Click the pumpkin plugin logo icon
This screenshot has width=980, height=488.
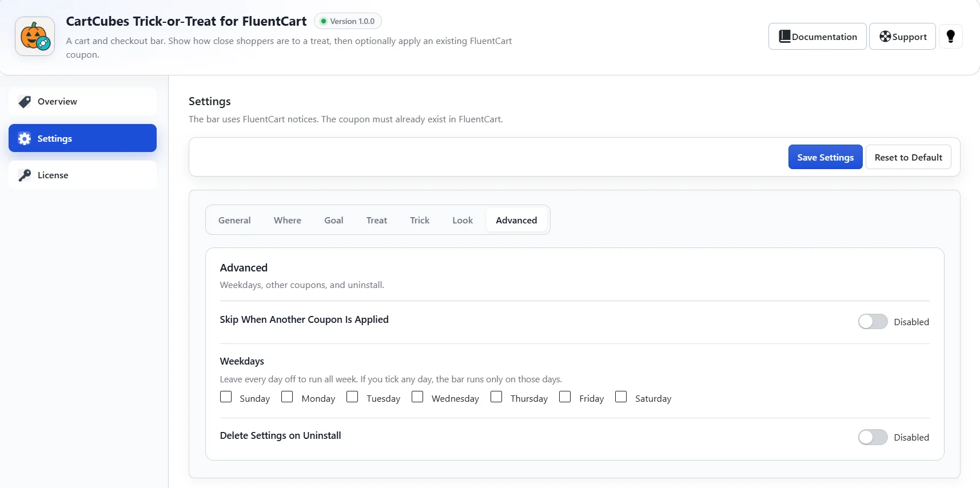[x=35, y=36]
